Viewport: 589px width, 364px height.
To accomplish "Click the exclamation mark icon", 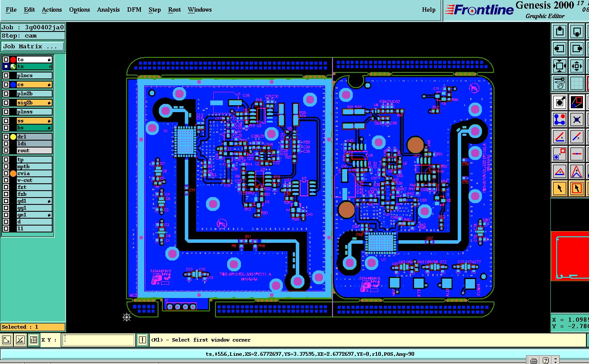I will point(142,340).
